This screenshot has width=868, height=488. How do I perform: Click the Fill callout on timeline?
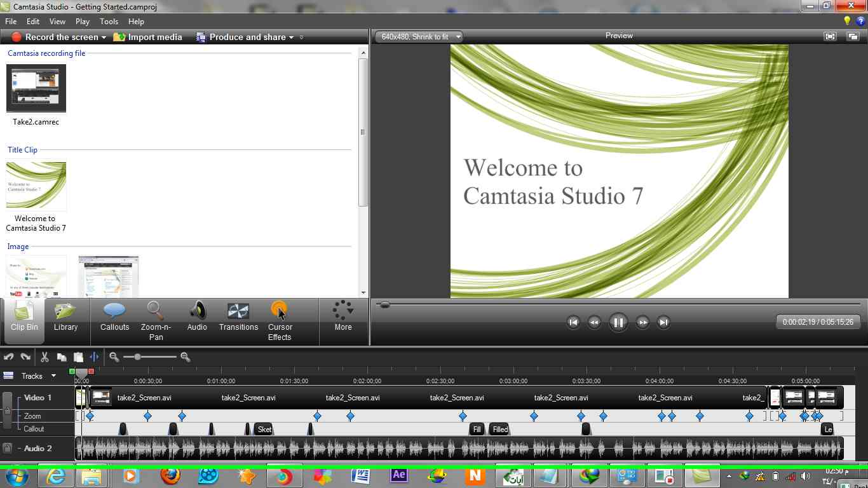[477, 430]
